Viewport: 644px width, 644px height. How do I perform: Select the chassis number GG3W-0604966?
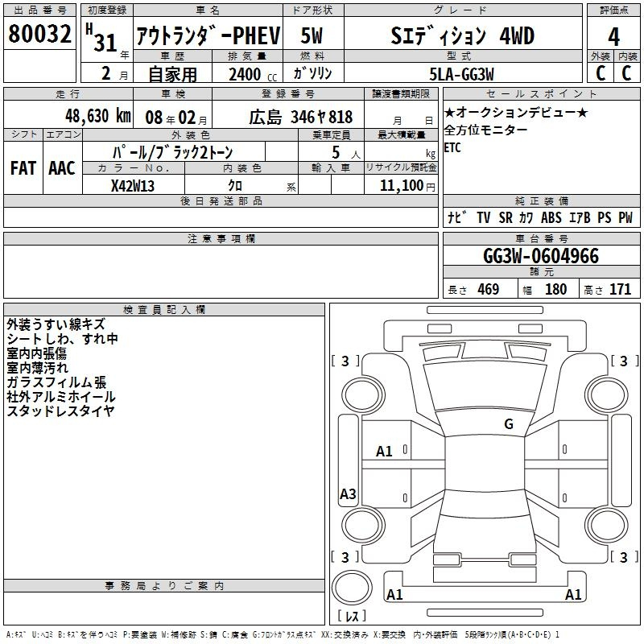point(540,256)
